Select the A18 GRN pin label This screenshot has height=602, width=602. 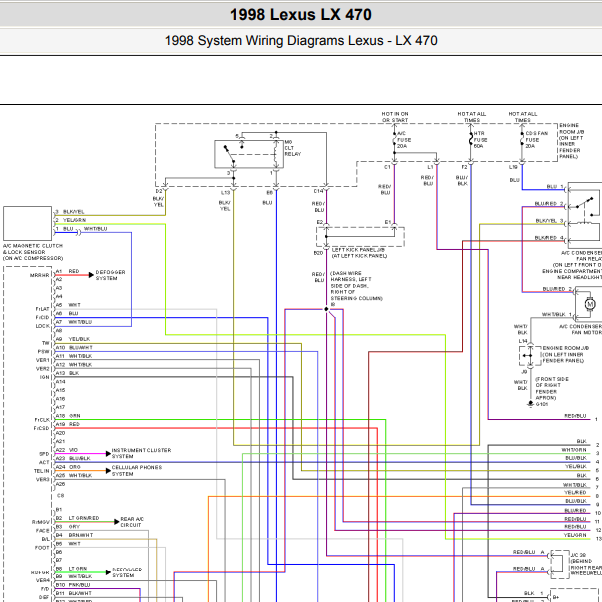(68, 415)
